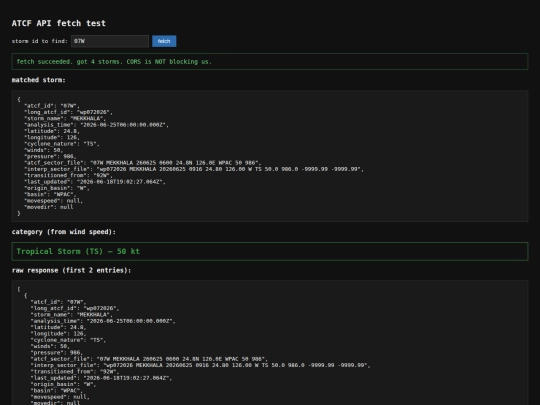
Task: Click the atcf_id line in raw response
Action: pyautogui.click(x=58, y=302)
